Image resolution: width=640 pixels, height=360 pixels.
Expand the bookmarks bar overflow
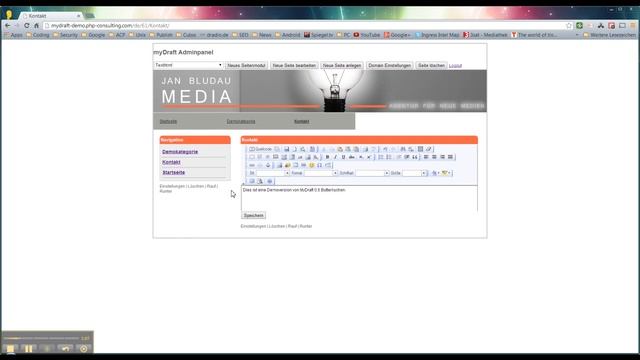pyautogui.click(x=577, y=35)
